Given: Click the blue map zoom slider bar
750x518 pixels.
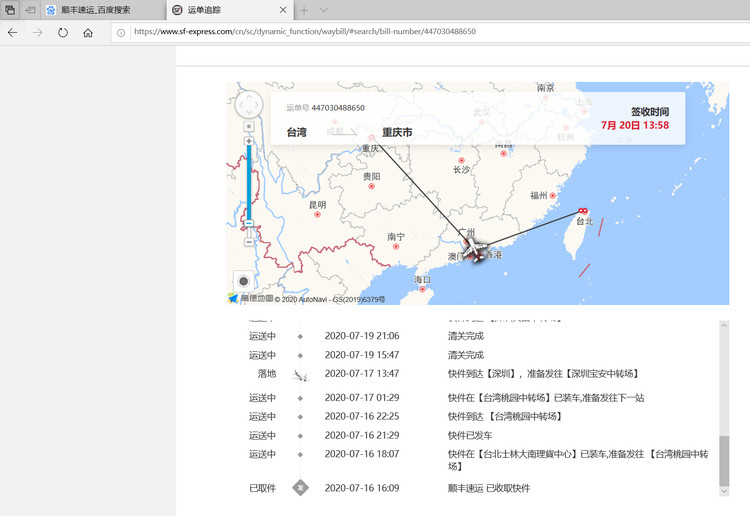Looking at the screenshot, I should click(x=249, y=182).
